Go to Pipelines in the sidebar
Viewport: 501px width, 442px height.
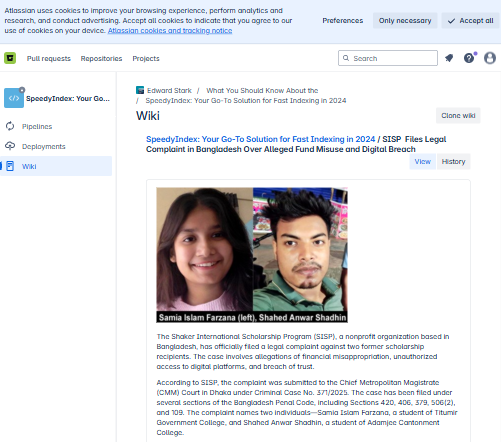point(37,126)
